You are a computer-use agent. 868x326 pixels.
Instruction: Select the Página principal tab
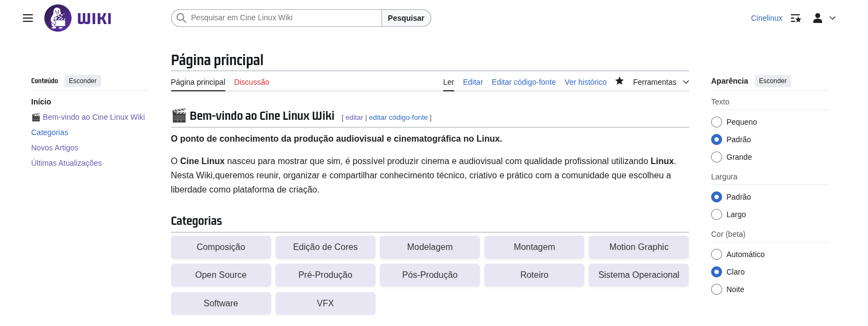198,82
